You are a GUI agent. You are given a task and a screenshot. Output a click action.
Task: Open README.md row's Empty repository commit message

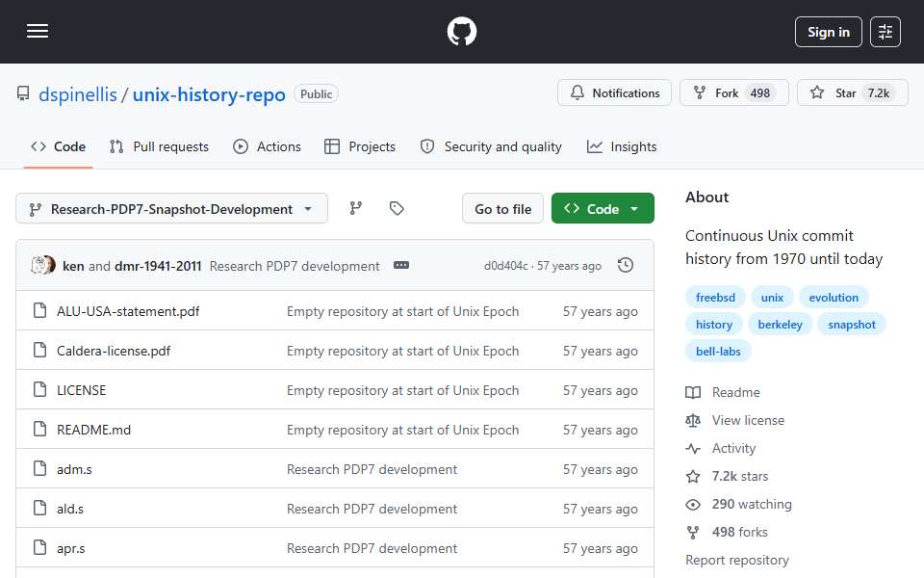402,430
